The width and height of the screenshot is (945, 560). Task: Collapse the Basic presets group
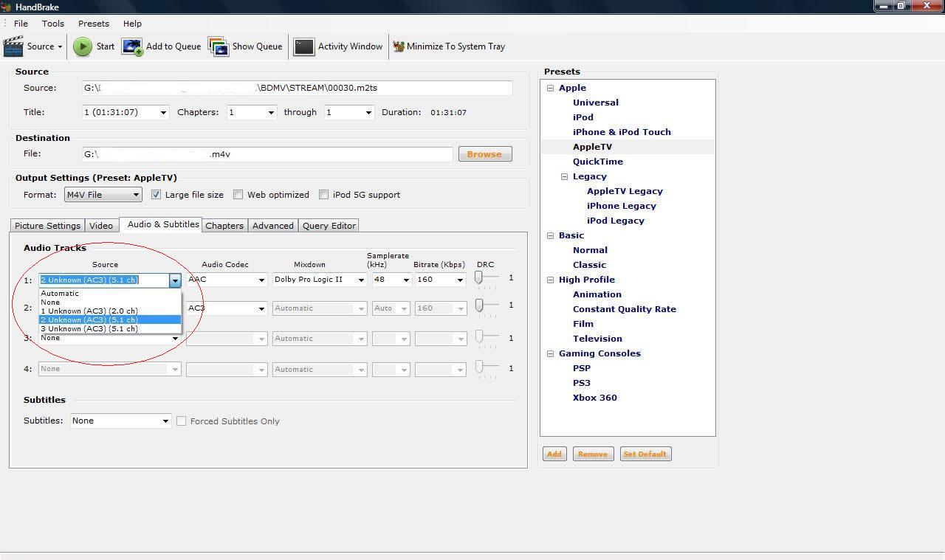(550, 235)
